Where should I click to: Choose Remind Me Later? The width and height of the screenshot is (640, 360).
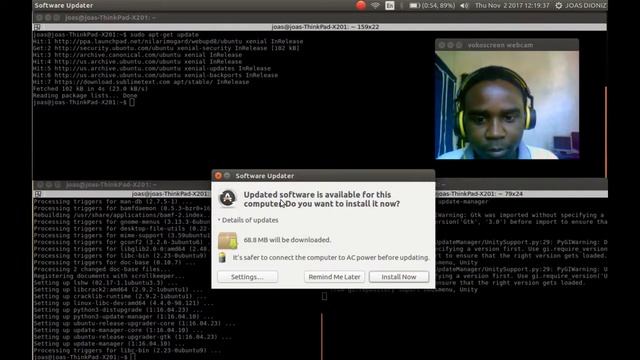[x=334, y=277]
